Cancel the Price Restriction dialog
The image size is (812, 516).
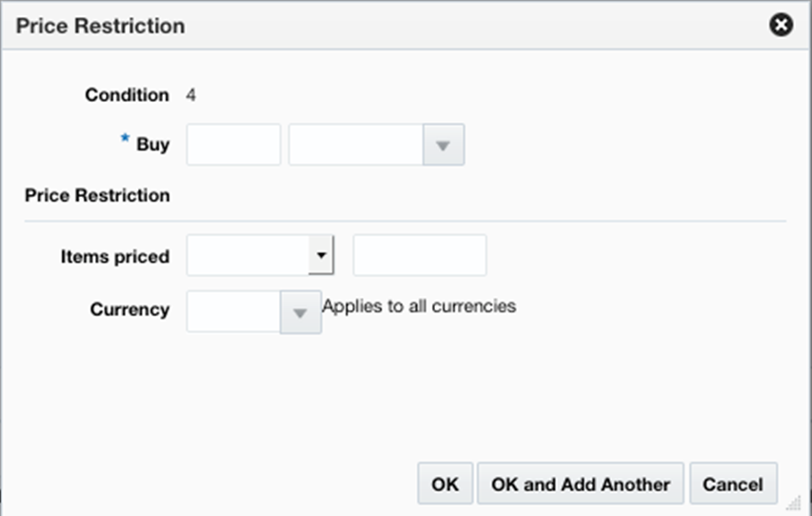click(x=733, y=484)
